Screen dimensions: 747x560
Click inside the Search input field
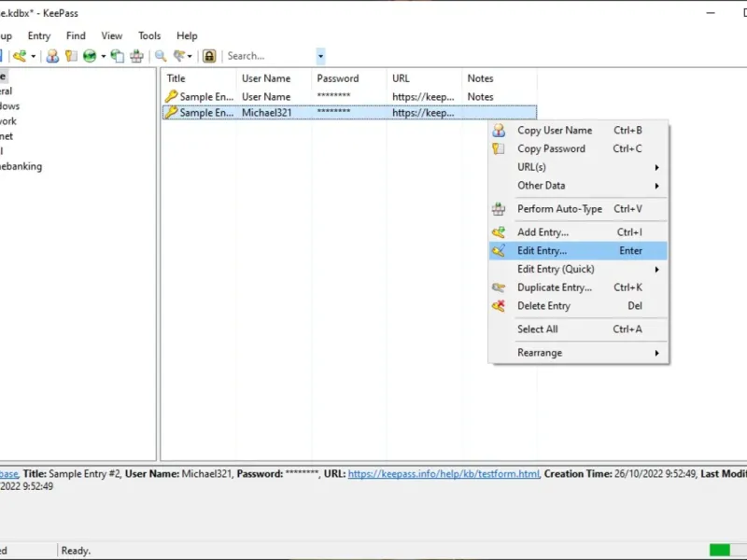point(269,56)
